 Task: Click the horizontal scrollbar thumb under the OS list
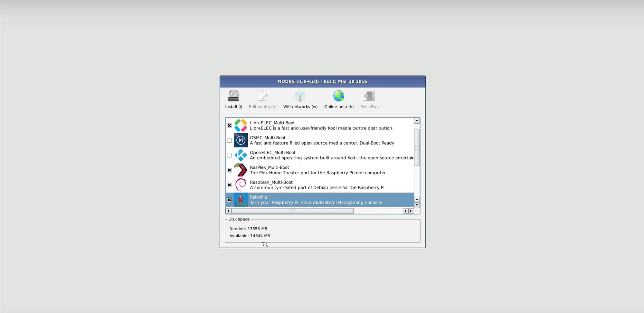[292, 211]
